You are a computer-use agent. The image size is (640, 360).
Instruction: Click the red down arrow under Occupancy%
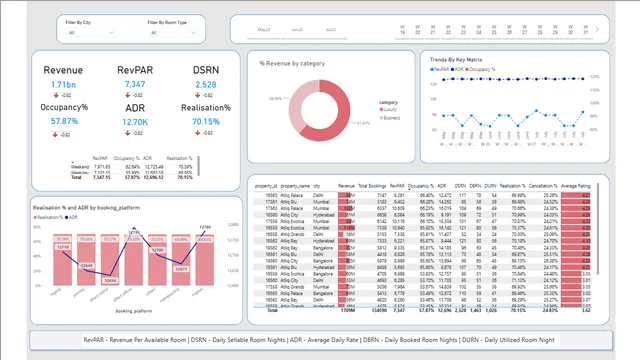point(55,134)
